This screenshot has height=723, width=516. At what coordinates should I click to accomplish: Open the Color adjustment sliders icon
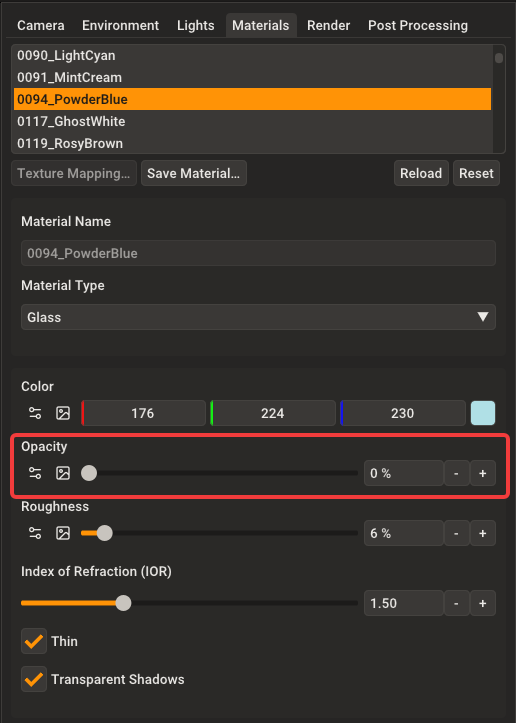(x=35, y=413)
